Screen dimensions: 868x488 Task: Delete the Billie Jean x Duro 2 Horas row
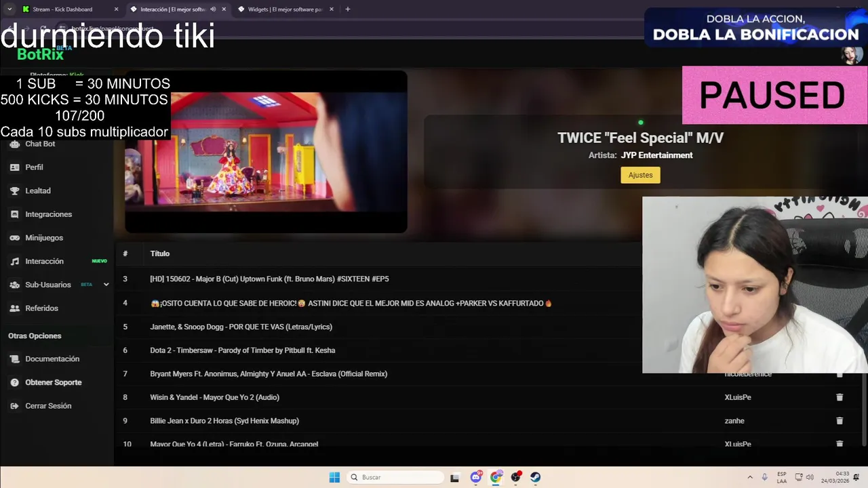pos(840,421)
